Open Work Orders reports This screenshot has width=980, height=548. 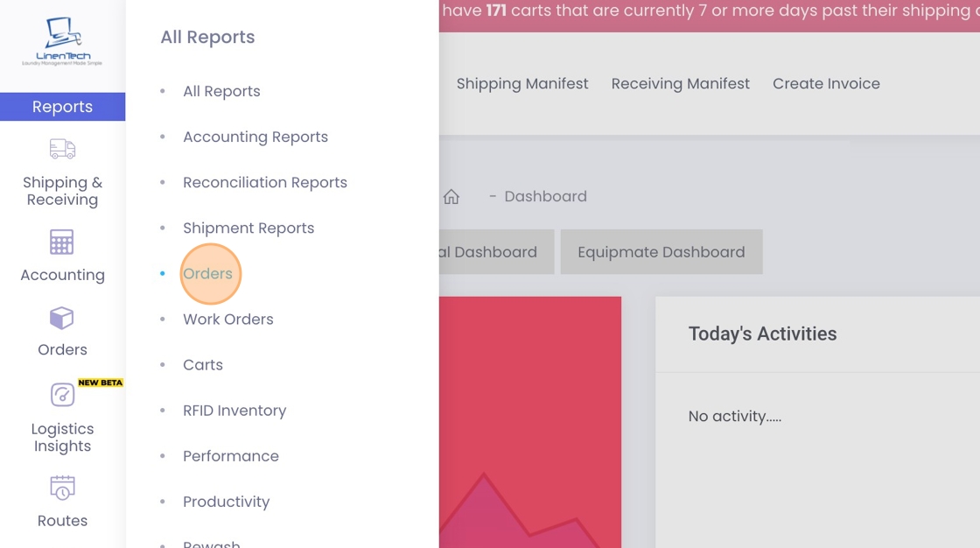pos(228,320)
